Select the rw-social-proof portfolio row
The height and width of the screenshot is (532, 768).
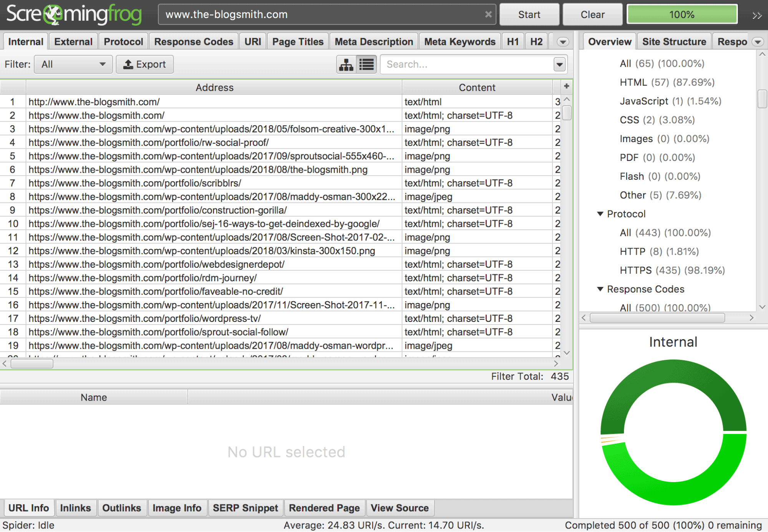[x=280, y=143]
